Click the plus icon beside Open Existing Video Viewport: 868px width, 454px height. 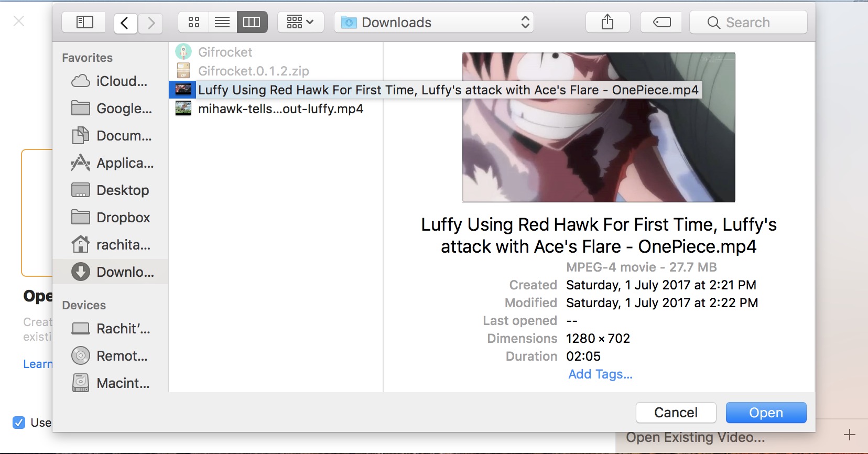pyautogui.click(x=850, y=435)
